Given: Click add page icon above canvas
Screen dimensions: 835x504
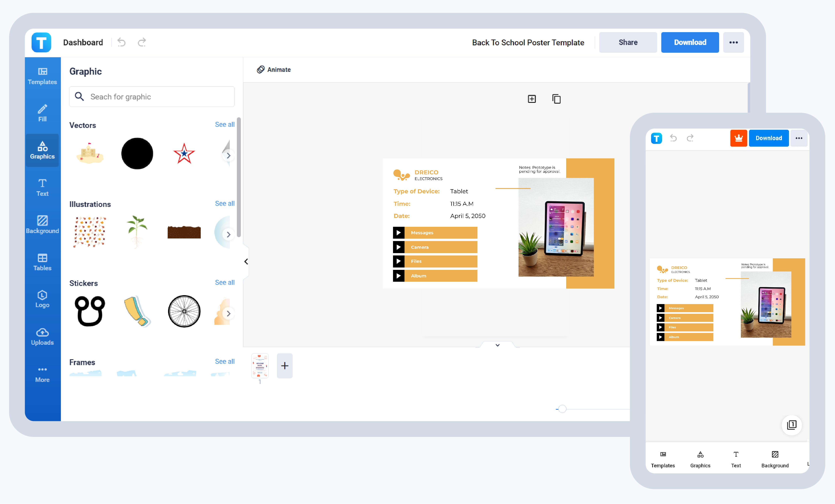Looking at the screenshot, I should click(x=532, y=99).
